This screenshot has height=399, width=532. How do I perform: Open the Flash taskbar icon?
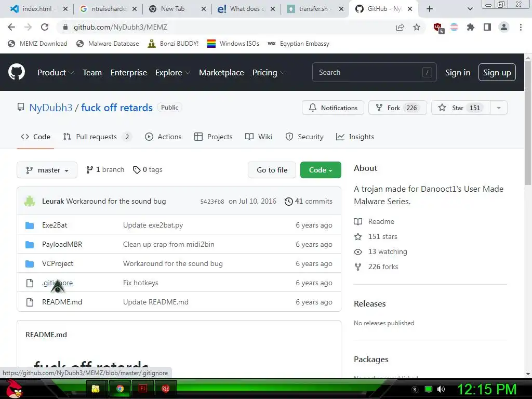[143, 389]
